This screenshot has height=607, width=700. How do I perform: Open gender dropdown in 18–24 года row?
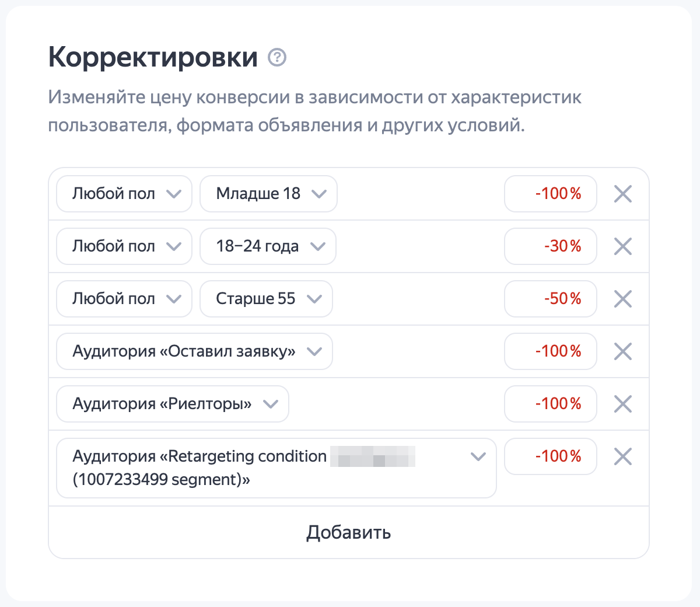point(124,246)
